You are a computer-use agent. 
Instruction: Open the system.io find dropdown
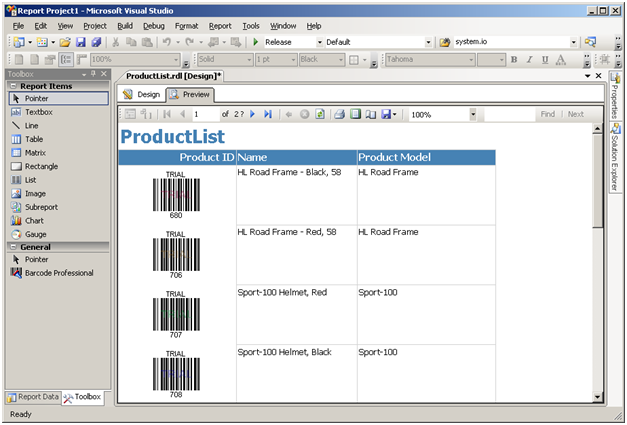pos(573,42)
